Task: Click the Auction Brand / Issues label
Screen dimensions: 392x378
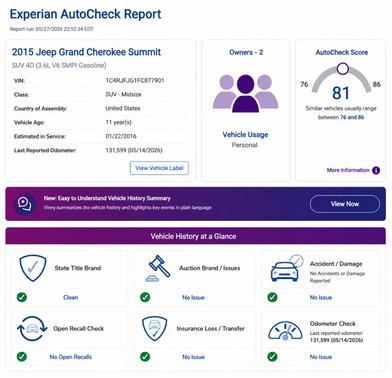Action: [209, 268]
